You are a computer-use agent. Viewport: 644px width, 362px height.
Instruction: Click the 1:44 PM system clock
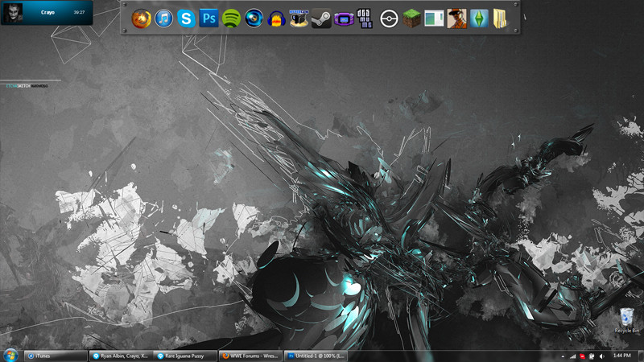[621, 356]
